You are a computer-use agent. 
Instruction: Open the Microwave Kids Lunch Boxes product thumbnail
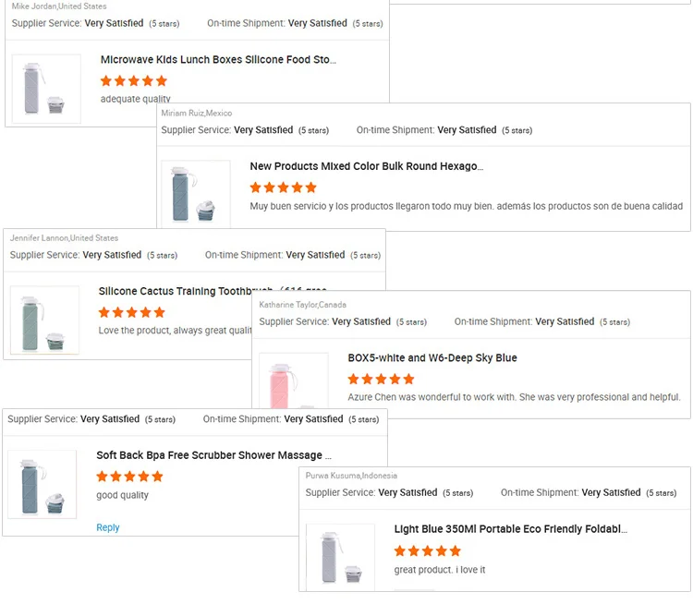click(46, 90)
